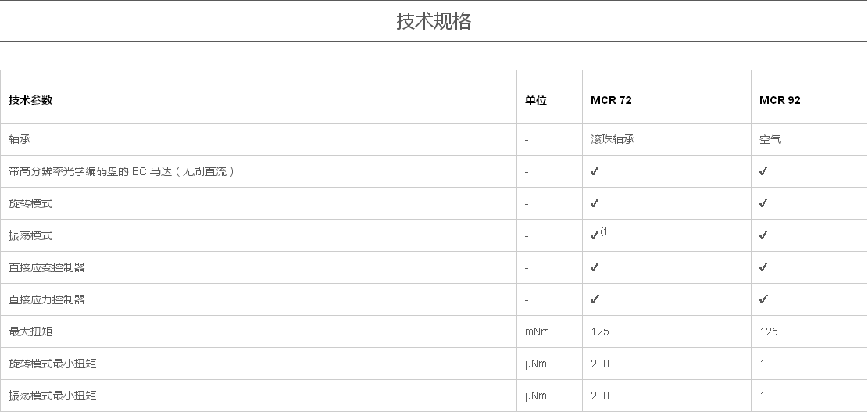Select the MCR 92 column header
The image size is (868, 412).
point(780,100)
